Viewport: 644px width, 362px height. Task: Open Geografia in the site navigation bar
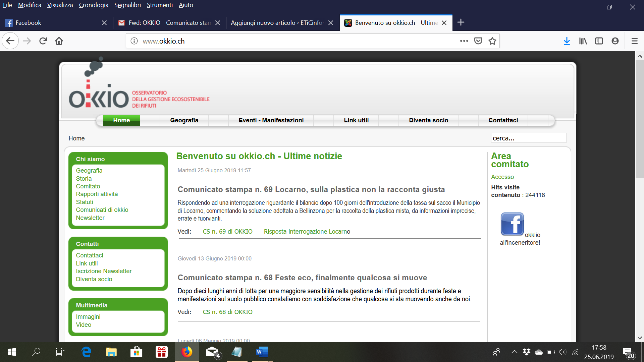184,120
